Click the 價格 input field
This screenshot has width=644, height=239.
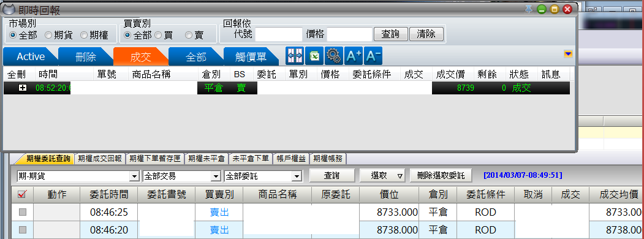pos(349,34)
